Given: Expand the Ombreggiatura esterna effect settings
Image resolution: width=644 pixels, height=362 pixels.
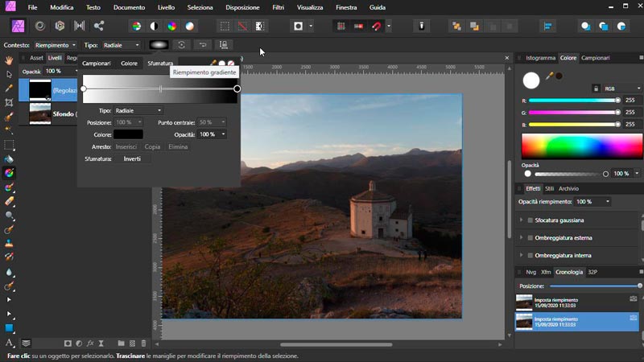Looking at the screenshot, I should [521, 237].
